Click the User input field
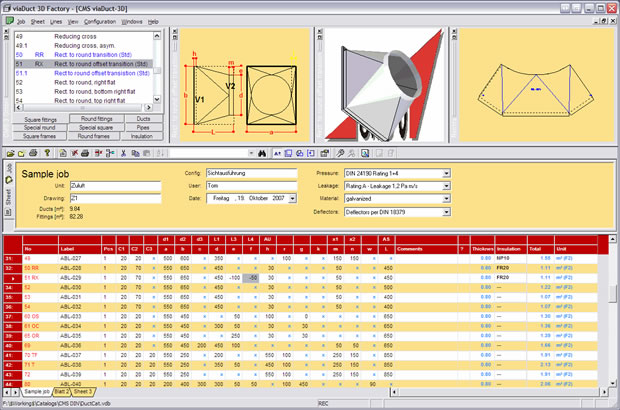This screenshot has height=410, width=620. point(251,186)
